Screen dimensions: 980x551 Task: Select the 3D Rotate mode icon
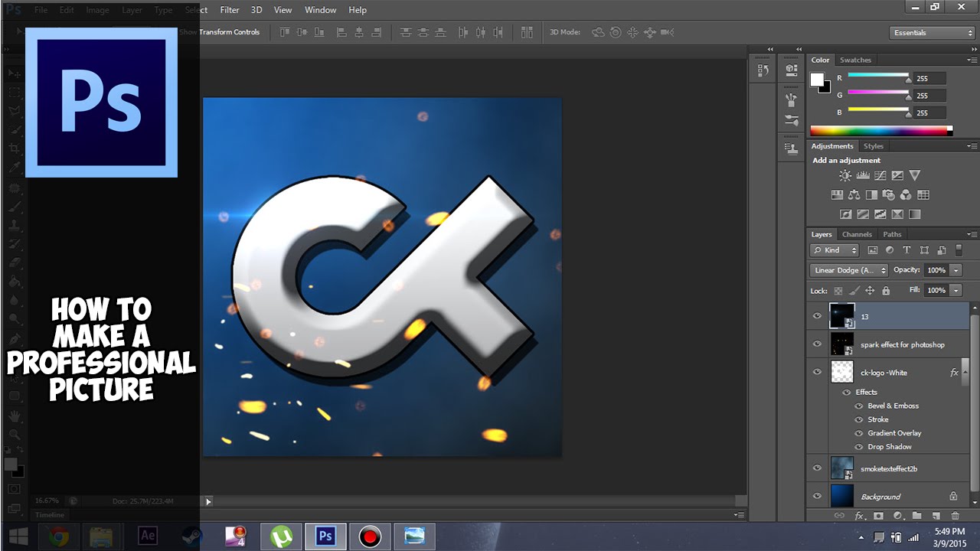(x=598, y=32)
